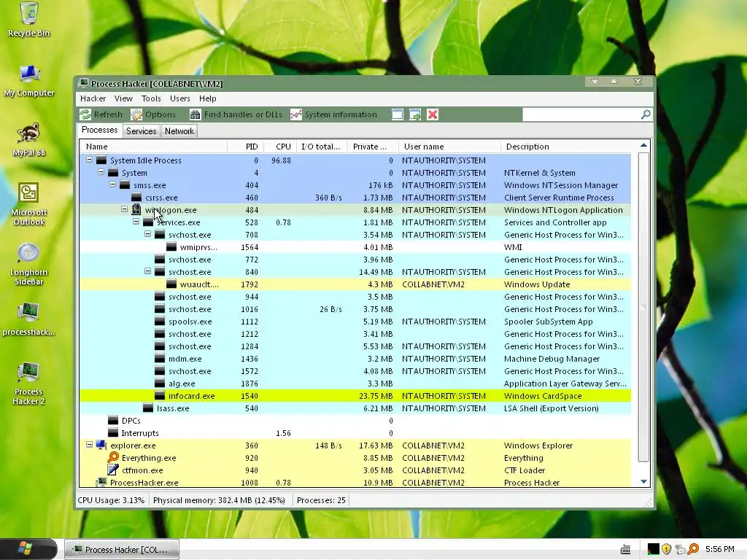Select the infocard.exe process row
747x560 pixels.
(355, 396)
